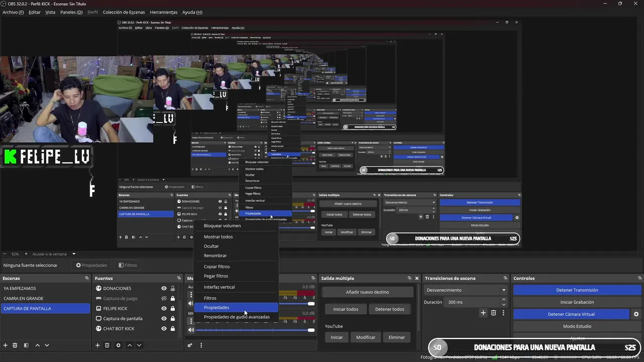The width and height of the screenshot is (644, 362).
Task: Decrease transition duration with down arrow
Action: pyautogui.click(x=504, y=305)
